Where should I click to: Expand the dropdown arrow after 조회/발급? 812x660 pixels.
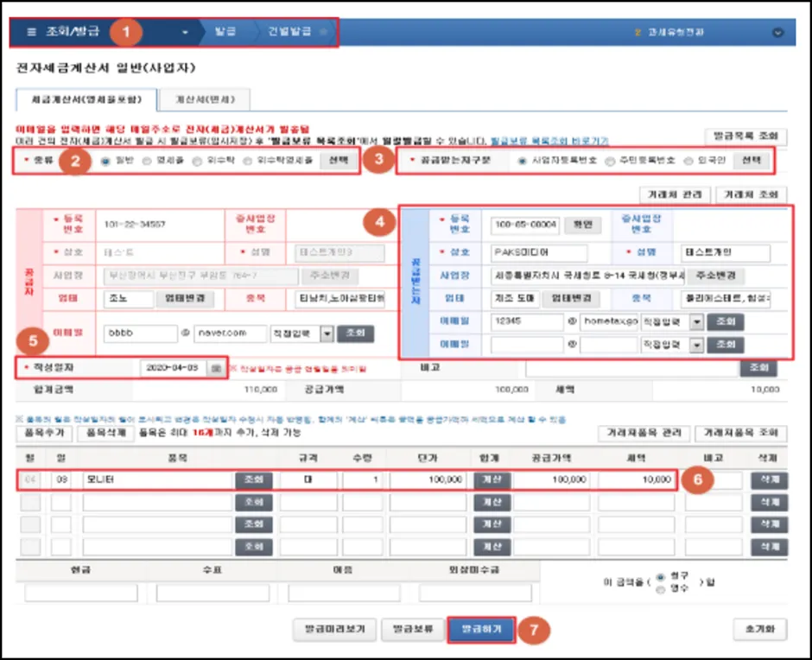pyautogui.click(x=185, y=32)
